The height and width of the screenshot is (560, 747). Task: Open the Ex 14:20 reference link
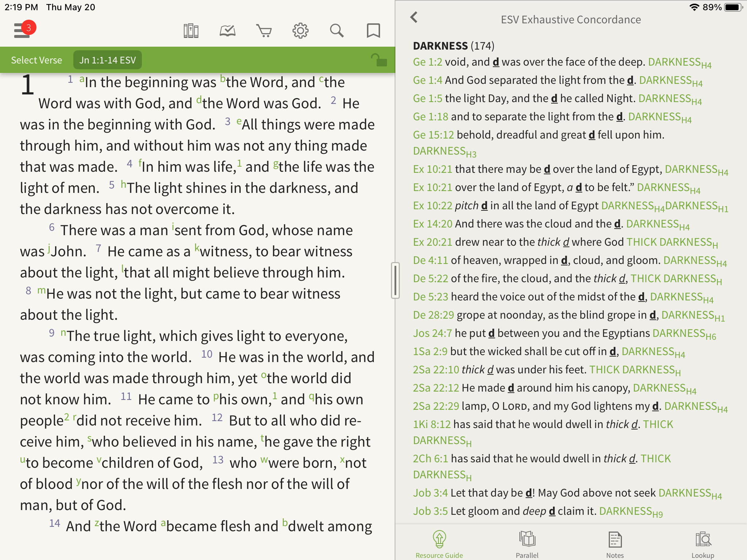(433, 224)
